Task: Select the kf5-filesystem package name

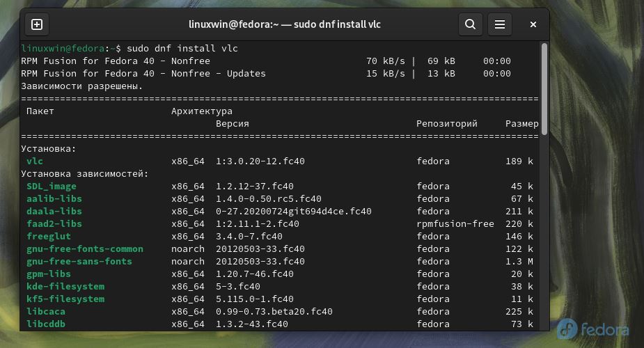Action: (x=65, y=299)
